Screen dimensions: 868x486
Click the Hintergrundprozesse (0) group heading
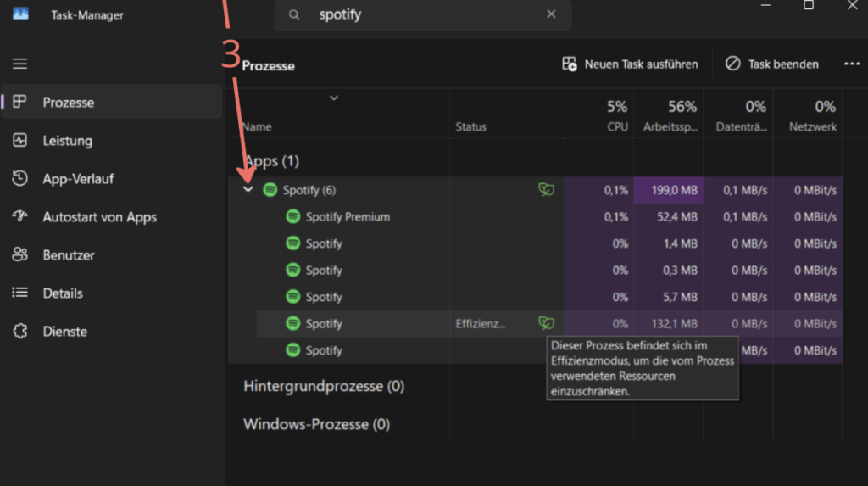[324, 386]
